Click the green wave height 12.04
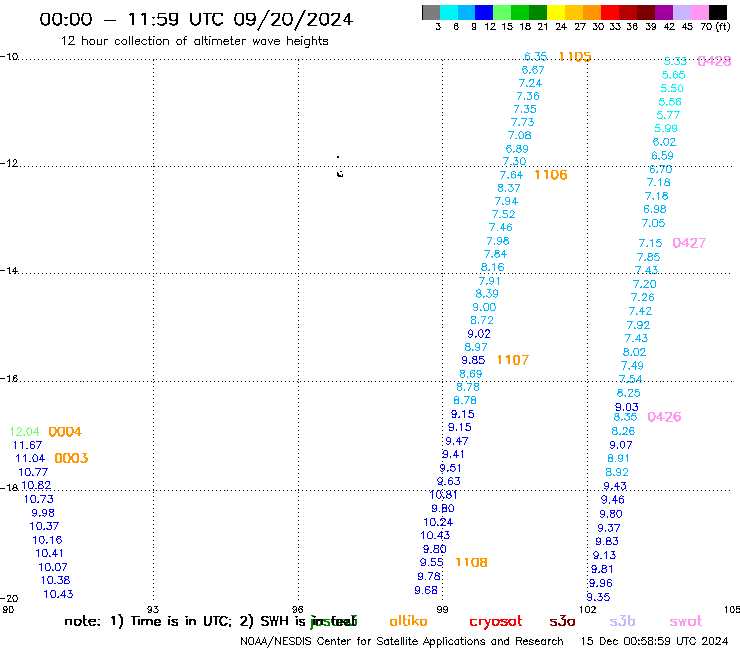Viewport: 740px width, 650px height. tap(25, 432)
